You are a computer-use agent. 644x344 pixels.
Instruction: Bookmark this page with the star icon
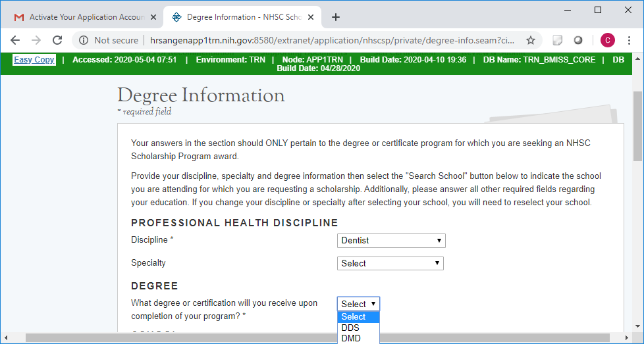click(x=531, y=40)
